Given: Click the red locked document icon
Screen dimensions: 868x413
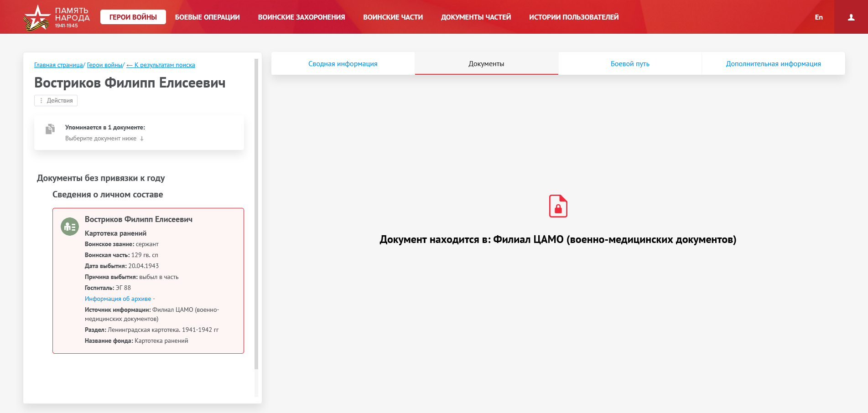Looking at the screenshot, I should tap(558, 206).
